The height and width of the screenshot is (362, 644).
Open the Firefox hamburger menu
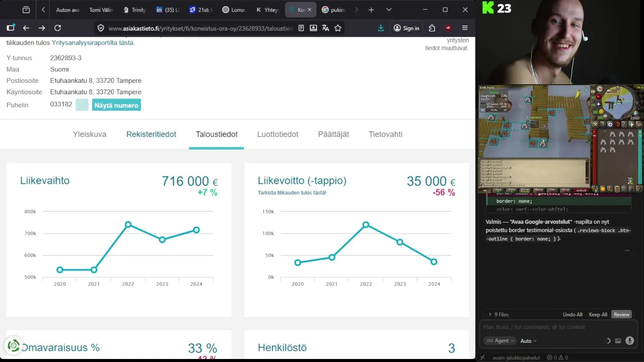[465, 28]
